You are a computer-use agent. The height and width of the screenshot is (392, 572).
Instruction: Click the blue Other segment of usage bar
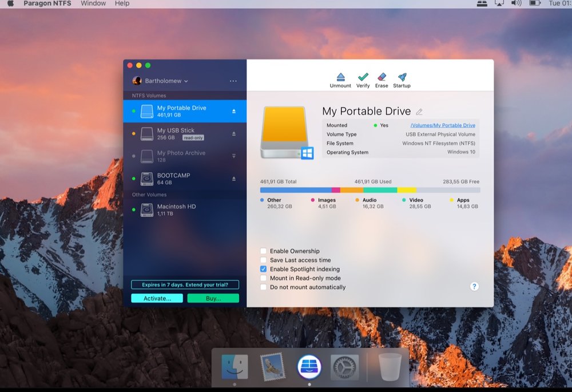pyautogui.click(x=296, y=190)
